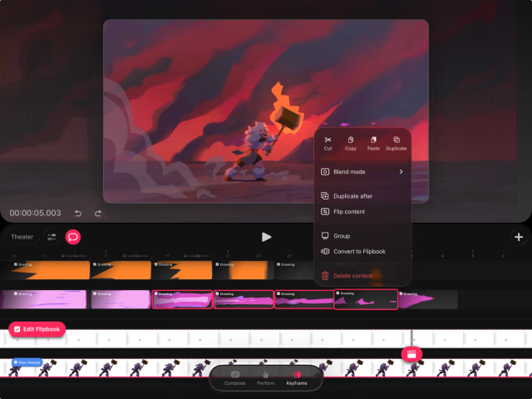The height and width of the screenshot is (399, 532).
Task: Toggle checkbox on magenta peaks clip
Action: click(337, 293)
